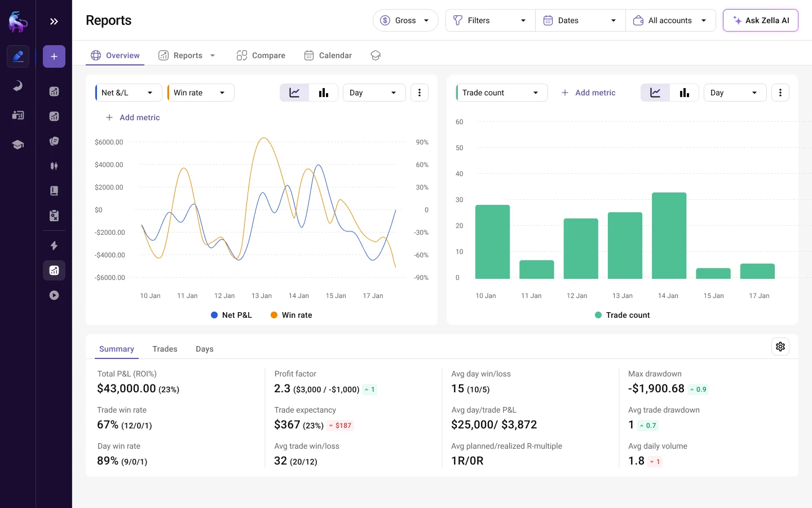Viewport: 812px width, 508px height.
Task: Click Add metric under the Net P&L dropdown
Action: click(x=133, y=117)
